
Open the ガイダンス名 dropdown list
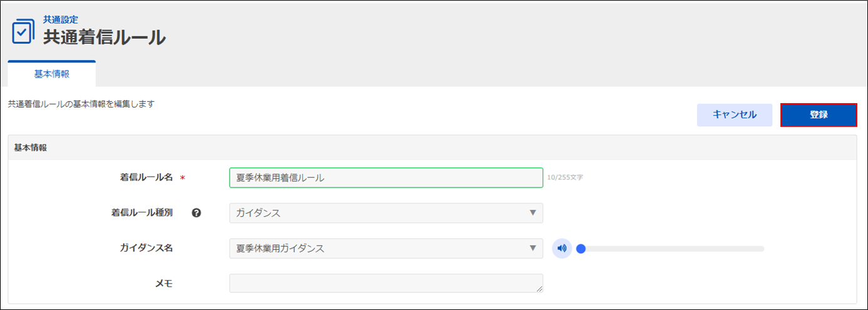point(385,249)
